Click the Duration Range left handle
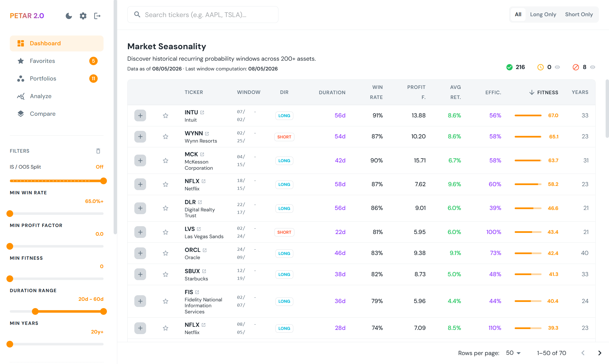 click(x=35, y=311)
